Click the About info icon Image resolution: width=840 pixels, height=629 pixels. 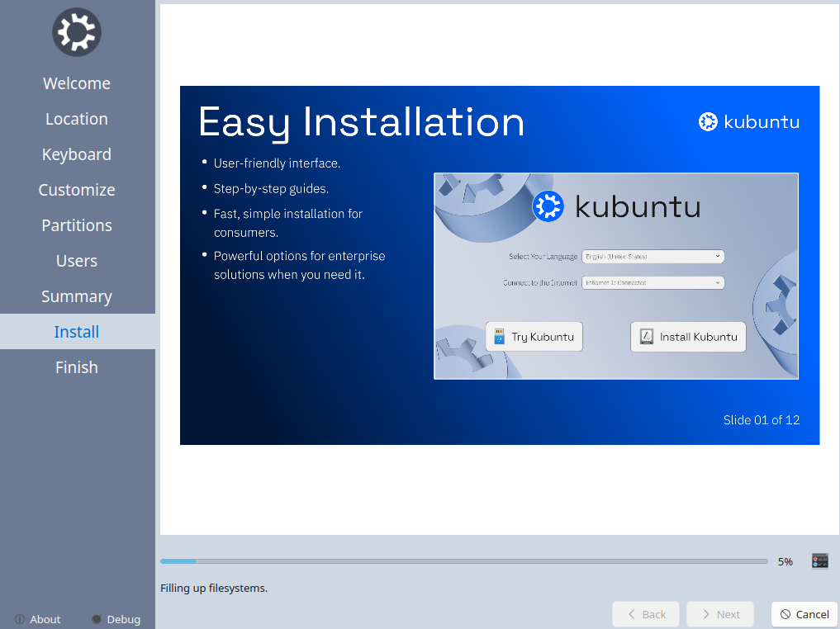coord(19,619)
